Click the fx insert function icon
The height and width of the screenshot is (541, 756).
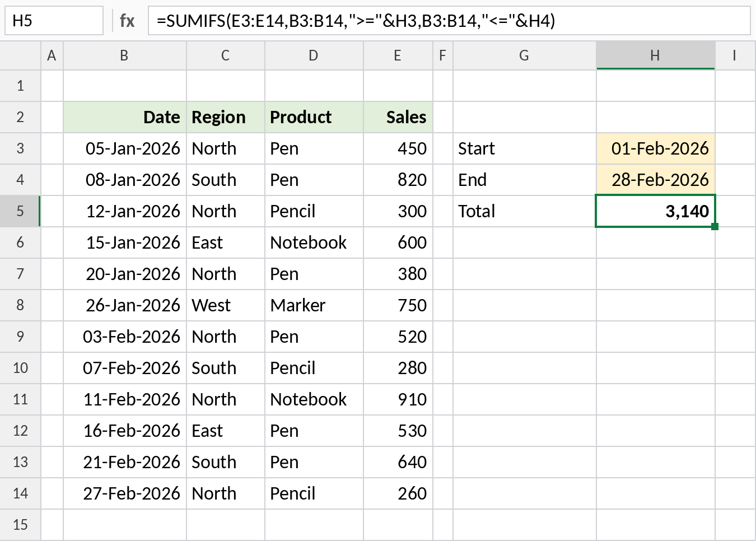127,21
